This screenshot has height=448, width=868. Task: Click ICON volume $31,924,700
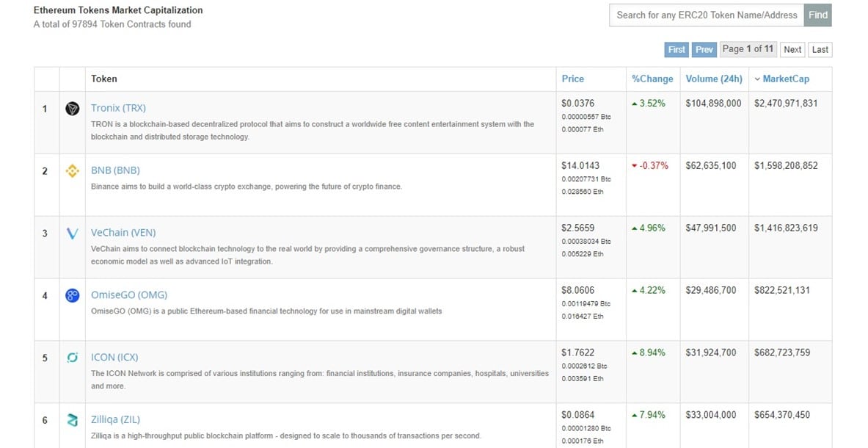pos(711,353)
